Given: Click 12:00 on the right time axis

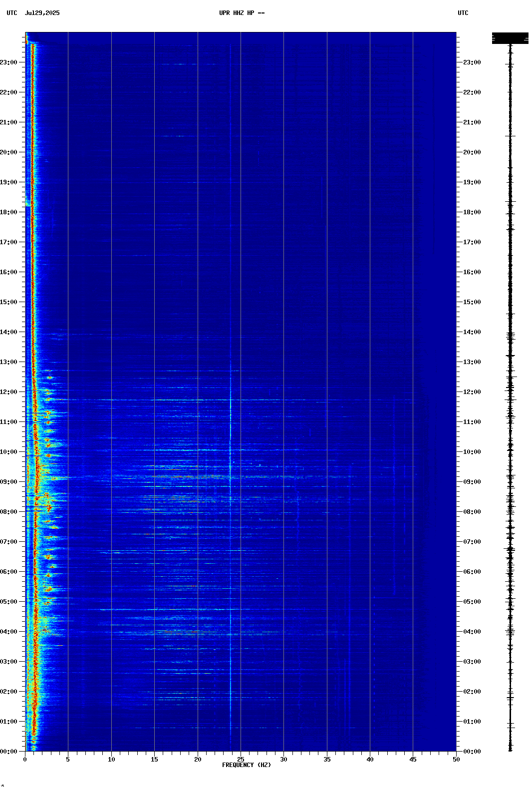Looking at the screenshot, I should [x=472, y=392].
